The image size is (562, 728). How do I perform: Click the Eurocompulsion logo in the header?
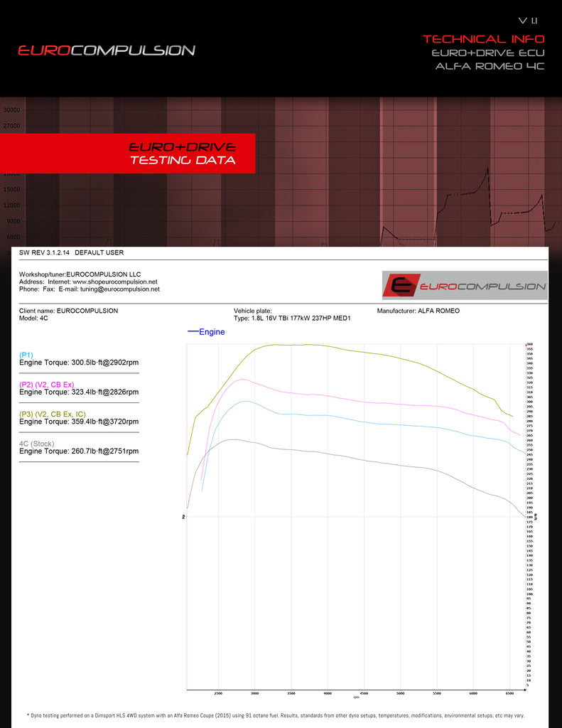[x=106, y=50]
